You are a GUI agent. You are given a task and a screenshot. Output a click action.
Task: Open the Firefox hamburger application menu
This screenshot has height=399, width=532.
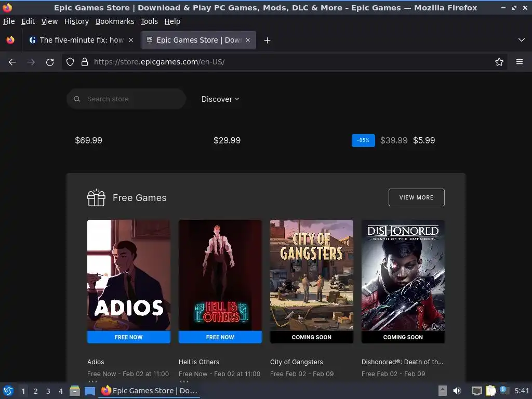pos(520,62)
